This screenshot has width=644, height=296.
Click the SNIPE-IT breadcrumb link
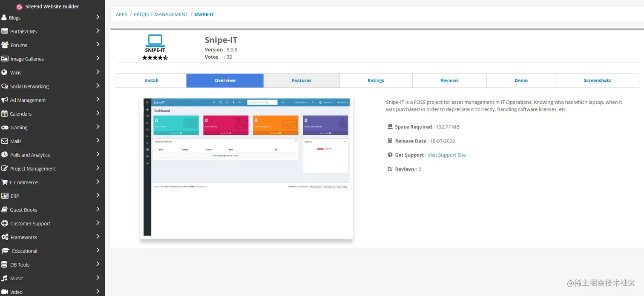pyautogui.click(x=204, y=14)
